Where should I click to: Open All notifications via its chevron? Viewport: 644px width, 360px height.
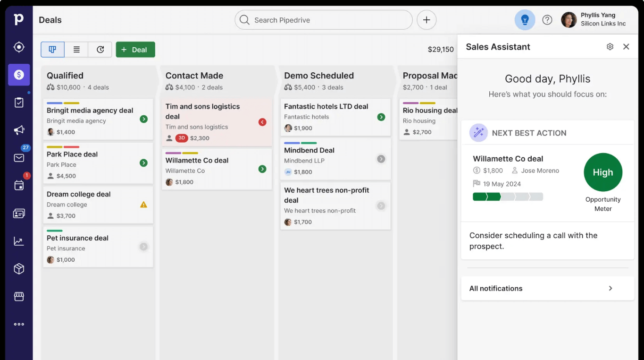click(x=610, y=288)
